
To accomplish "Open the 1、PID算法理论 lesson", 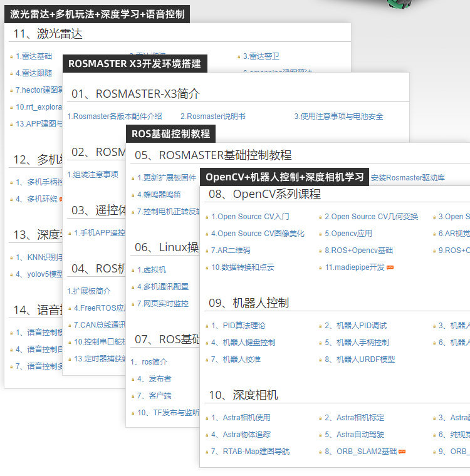I will coord(238,326).
